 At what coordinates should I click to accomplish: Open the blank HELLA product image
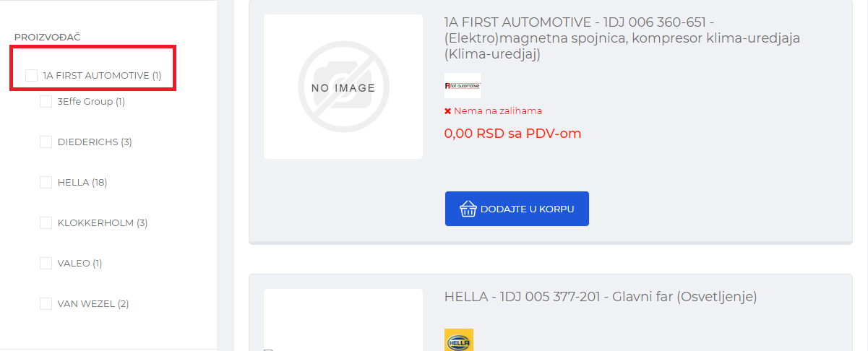343,321
